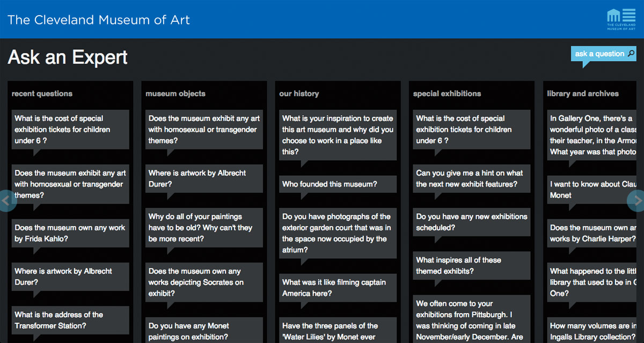This screenshot has height=343, width=644.
Task: Select the 'library and archives' column heading
Action: pyautogui.click(x=583, y=93)
